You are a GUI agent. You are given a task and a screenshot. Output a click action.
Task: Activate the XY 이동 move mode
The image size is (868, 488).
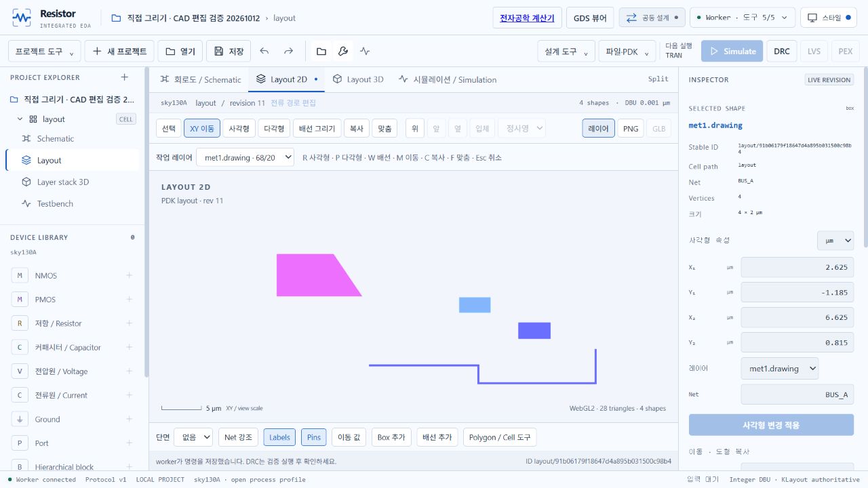pyautogui.click(x=201, y=128)
